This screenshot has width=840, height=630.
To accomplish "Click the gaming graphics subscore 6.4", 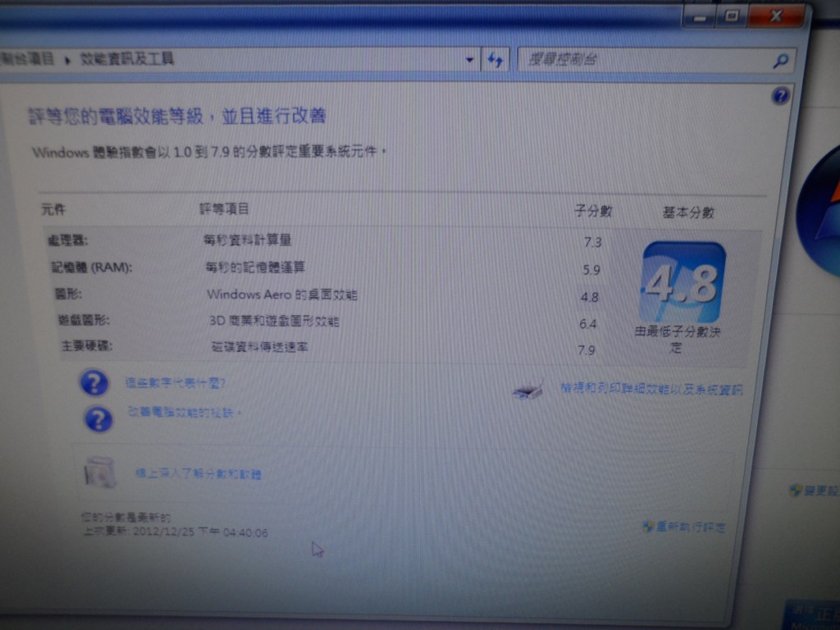I will coord(587,323).
